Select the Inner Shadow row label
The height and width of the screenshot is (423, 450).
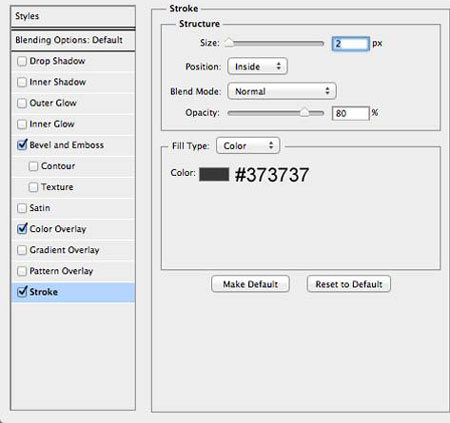(x=58, y=82)
